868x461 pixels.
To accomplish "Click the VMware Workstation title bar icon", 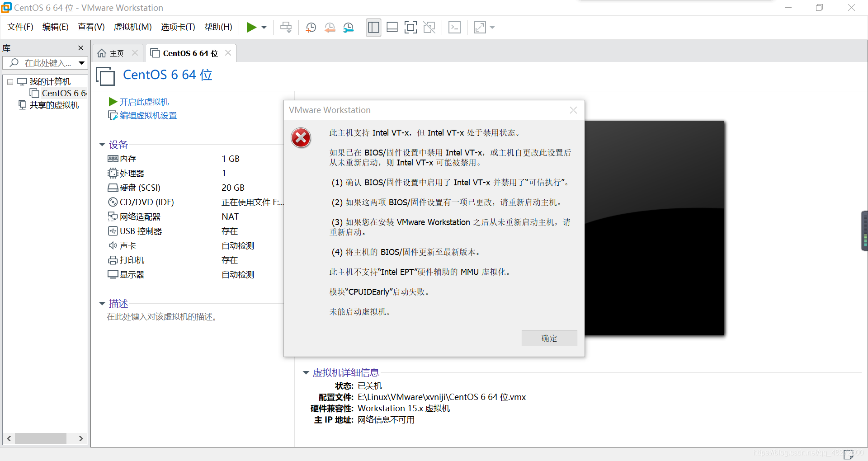I will 6,7.
